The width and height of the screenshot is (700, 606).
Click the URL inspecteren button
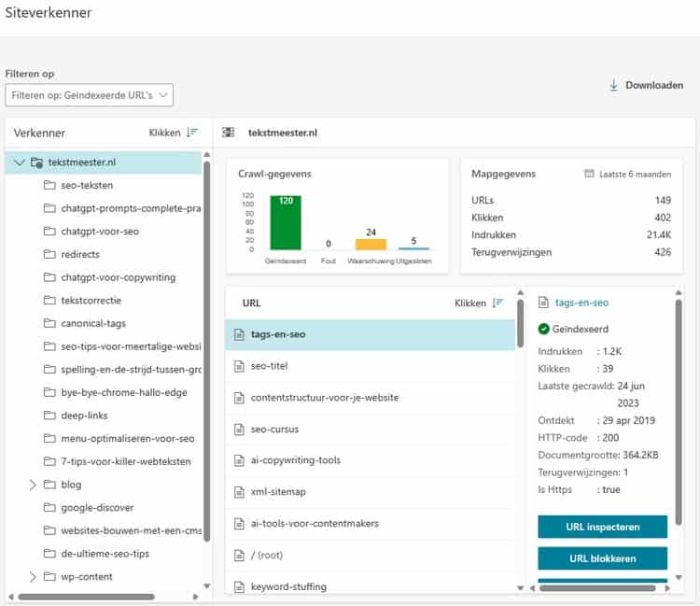[602, 527]
